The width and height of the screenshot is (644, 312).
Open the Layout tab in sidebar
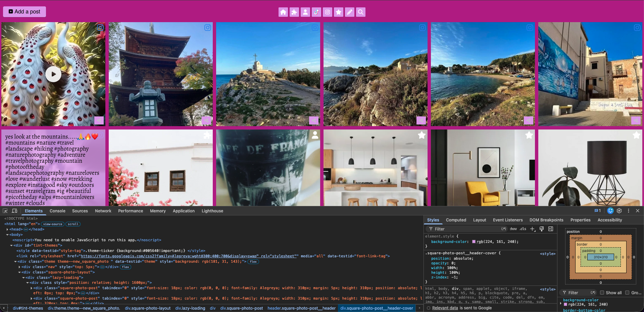480,220
